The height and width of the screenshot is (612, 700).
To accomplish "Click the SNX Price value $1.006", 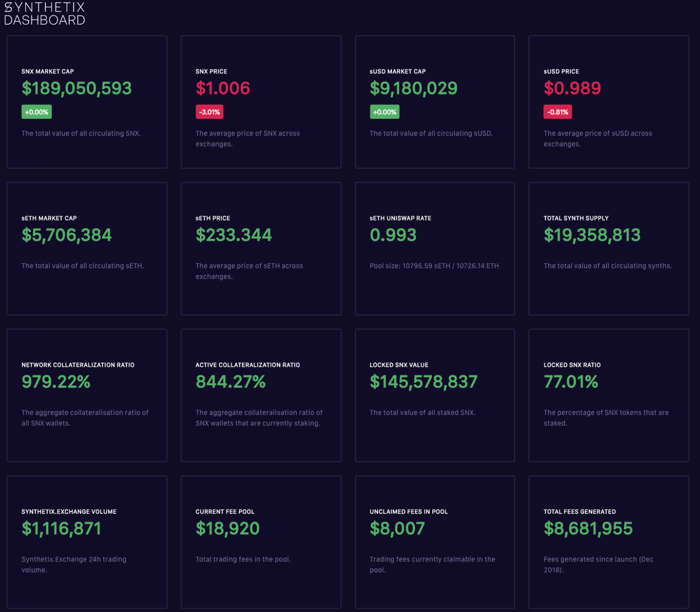I will coord(223,88).
